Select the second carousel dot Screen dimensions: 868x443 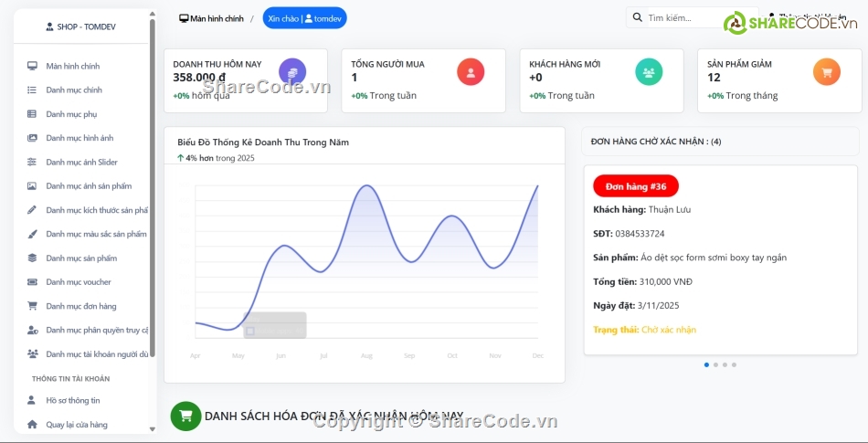(715, 364)
